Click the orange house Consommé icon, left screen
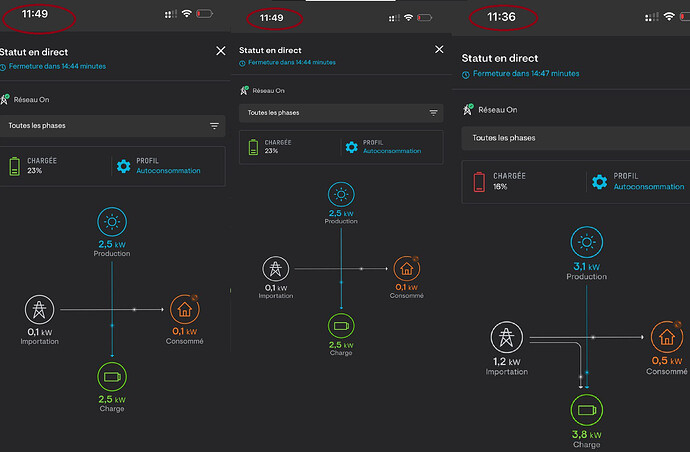This screenshot has width=690, height=452. pos(185,309)
